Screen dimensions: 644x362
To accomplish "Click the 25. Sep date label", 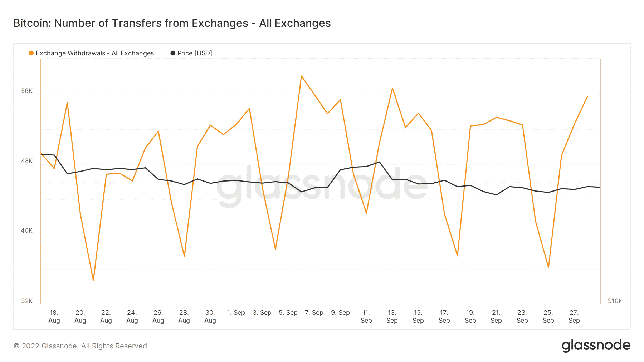I will 548,317.
